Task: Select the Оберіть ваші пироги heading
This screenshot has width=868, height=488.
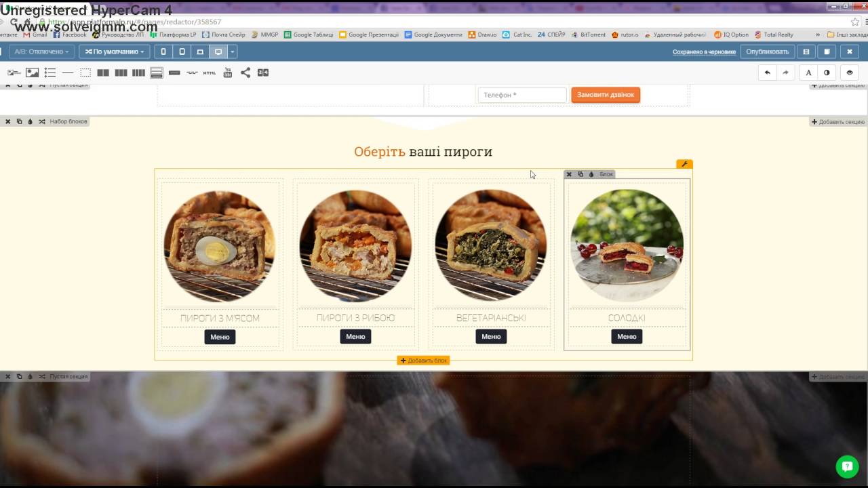Action: [423, 152]
